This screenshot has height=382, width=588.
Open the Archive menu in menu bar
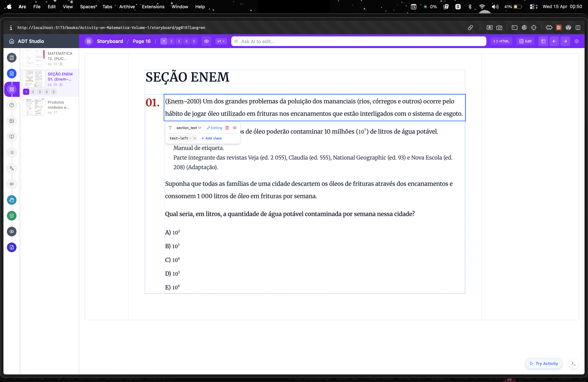click(x=127, y=7)
